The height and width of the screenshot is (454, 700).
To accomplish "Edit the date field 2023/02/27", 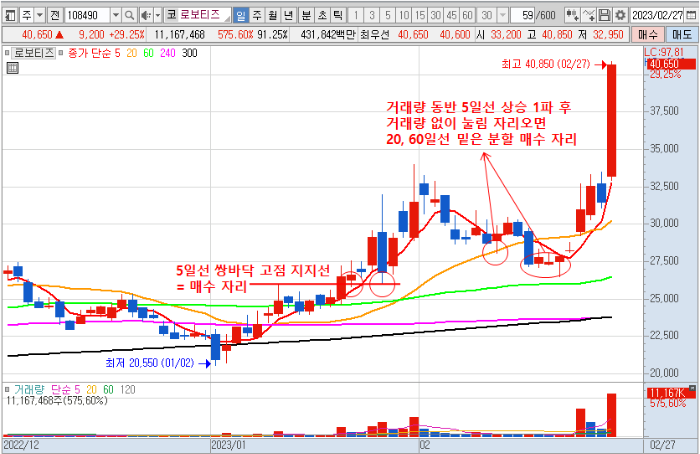I will (657, 16).
